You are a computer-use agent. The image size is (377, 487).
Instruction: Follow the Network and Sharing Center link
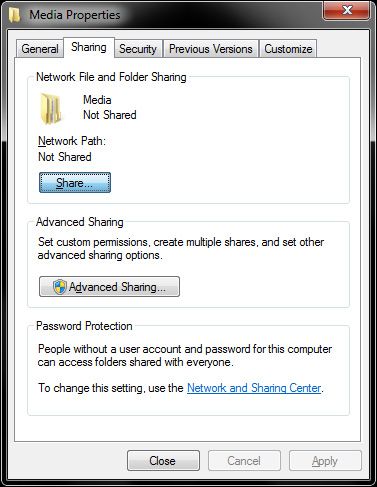point(254,388)
